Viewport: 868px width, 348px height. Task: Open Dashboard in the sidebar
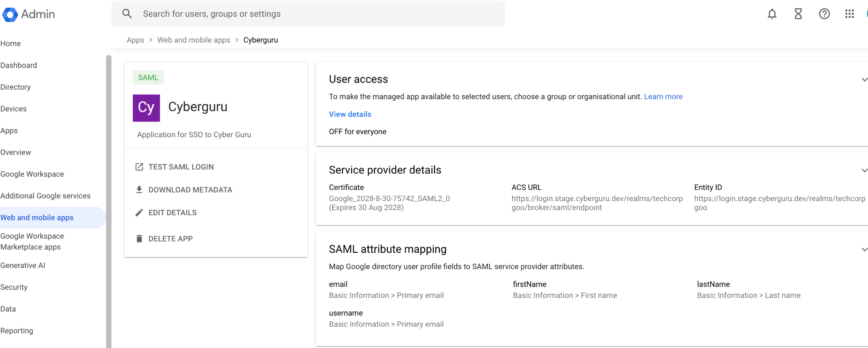click(19, 65)
